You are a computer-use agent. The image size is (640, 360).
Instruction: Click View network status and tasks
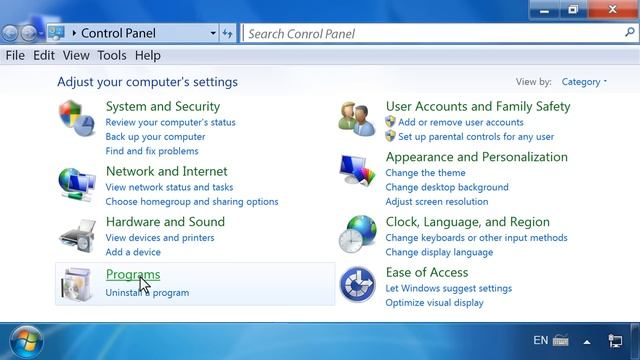point(169,187)
